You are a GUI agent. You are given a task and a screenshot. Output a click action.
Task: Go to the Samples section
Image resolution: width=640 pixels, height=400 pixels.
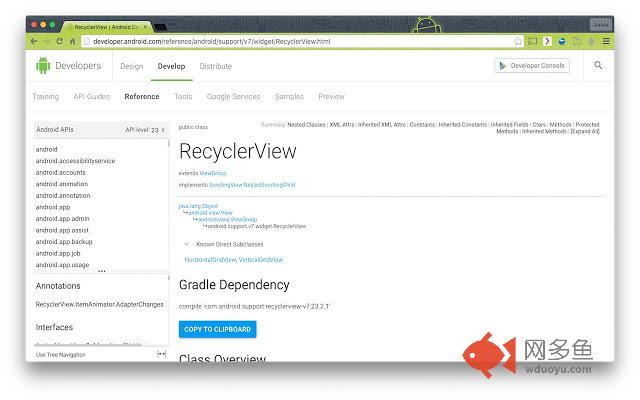pos(289,96)
